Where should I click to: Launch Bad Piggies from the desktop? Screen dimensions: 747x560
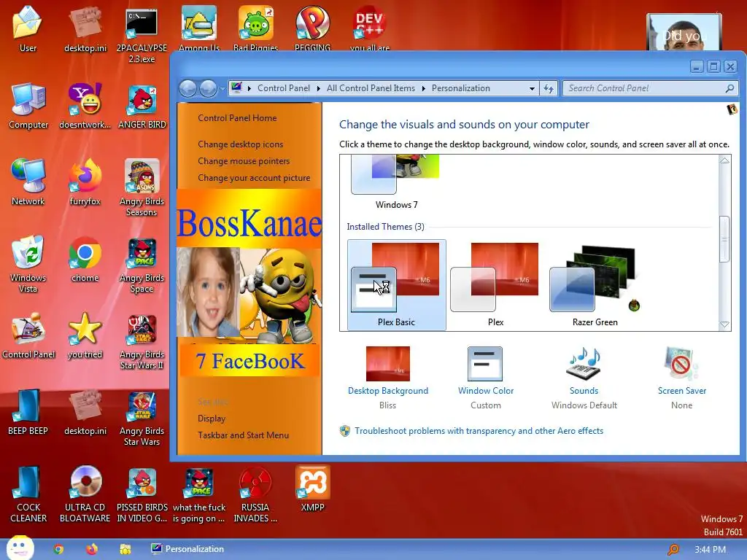(256, 28)
